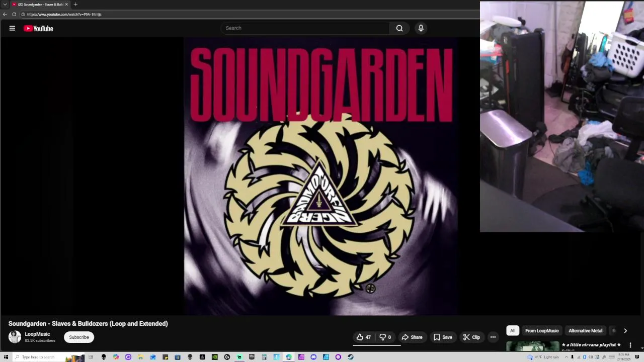This screenshot has width=644, height=362.
Task: Click the magnifier search button
Action: pos(399,28)
